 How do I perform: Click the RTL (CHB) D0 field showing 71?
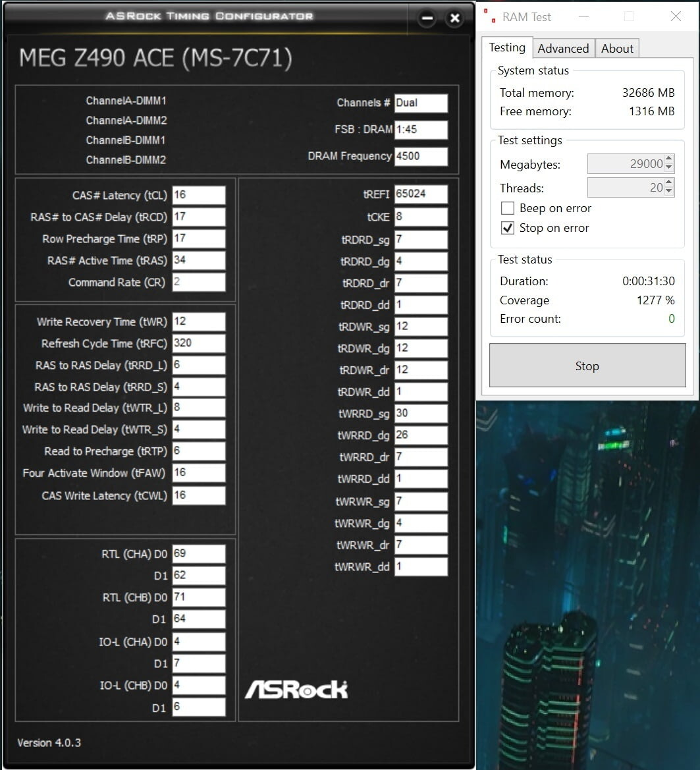(199, 597)
